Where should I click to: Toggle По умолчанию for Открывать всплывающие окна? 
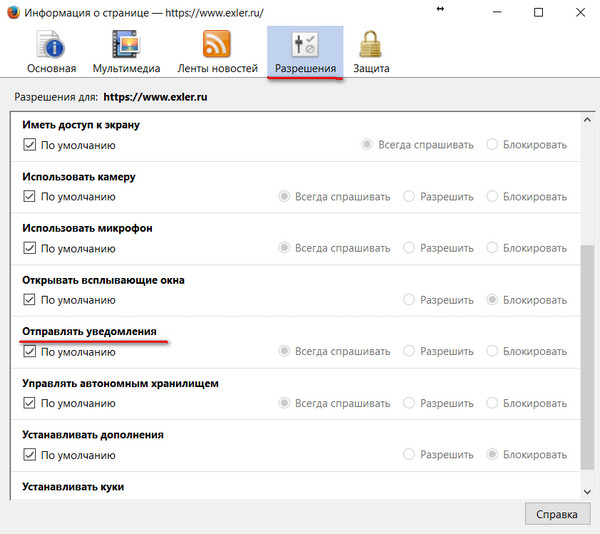tap(28, 300)
